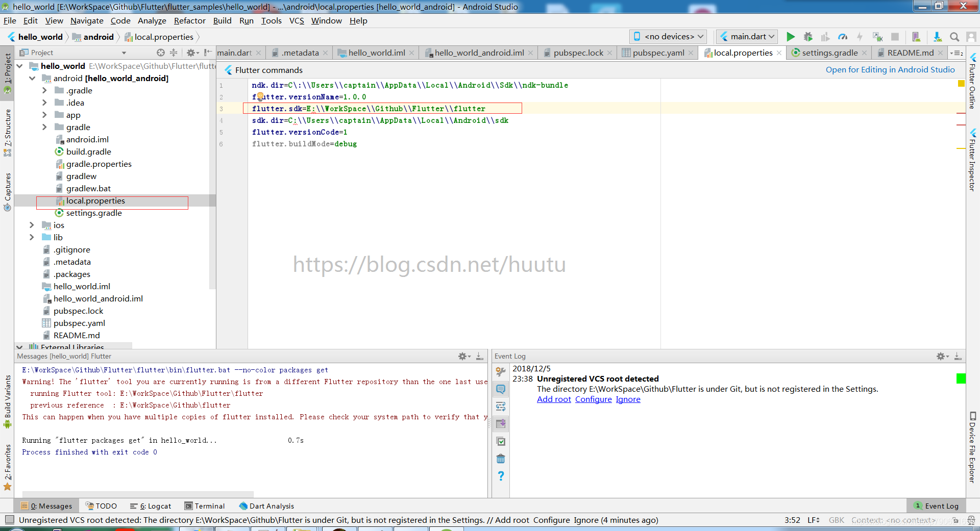The image size is (980, 531).
Task: Collapse the android [hello_world_android] folder
Action: tap(32, 78)
